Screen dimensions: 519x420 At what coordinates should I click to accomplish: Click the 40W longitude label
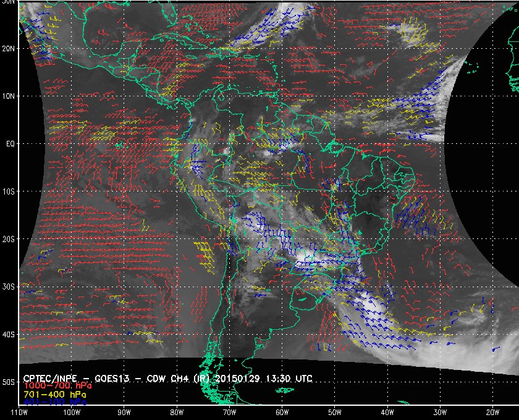387,412
